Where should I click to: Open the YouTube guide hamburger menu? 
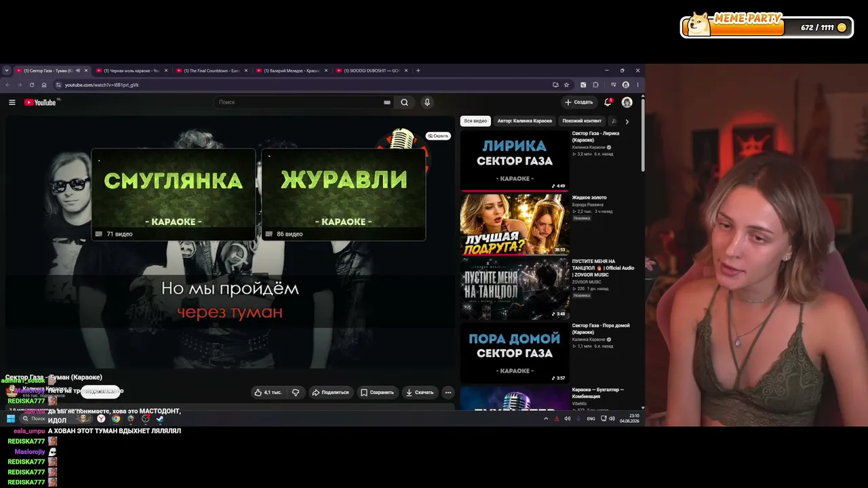click(12, 102)
